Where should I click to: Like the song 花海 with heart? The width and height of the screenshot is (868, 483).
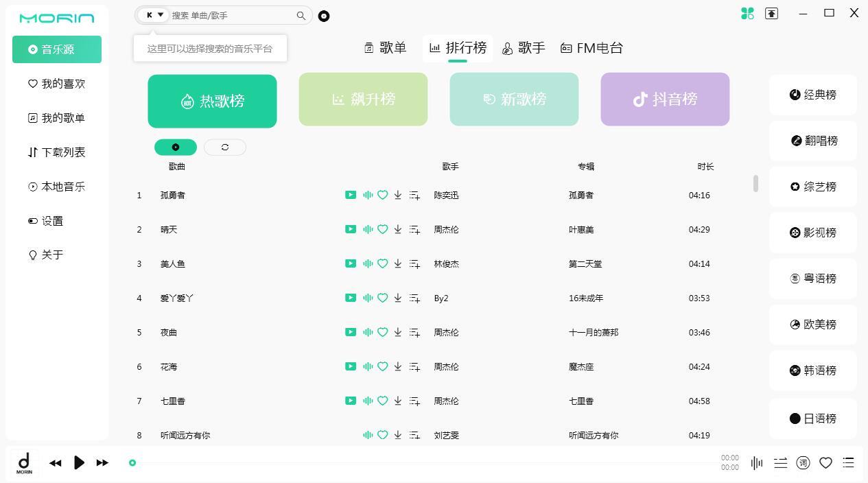coord(383,366)
